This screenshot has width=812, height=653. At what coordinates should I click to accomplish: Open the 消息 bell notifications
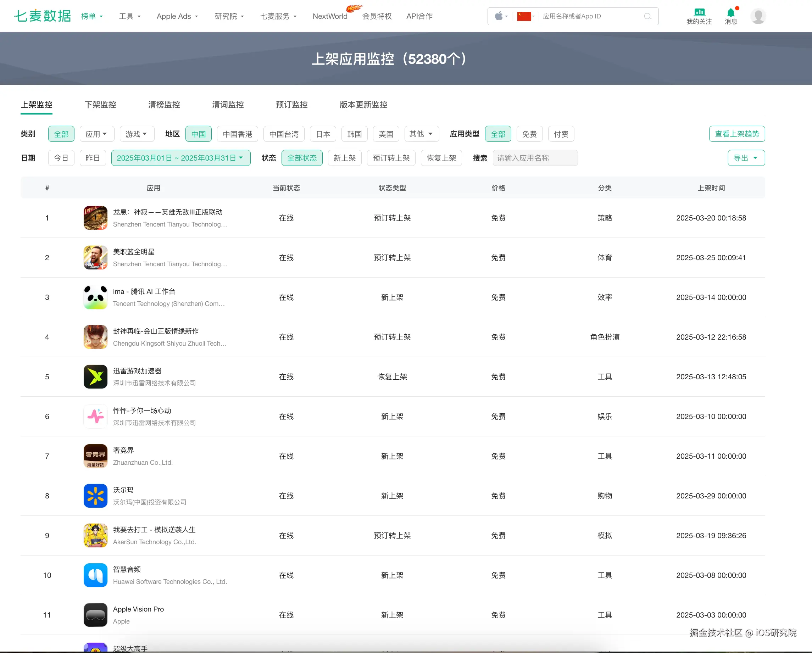(x=731, y=13)
